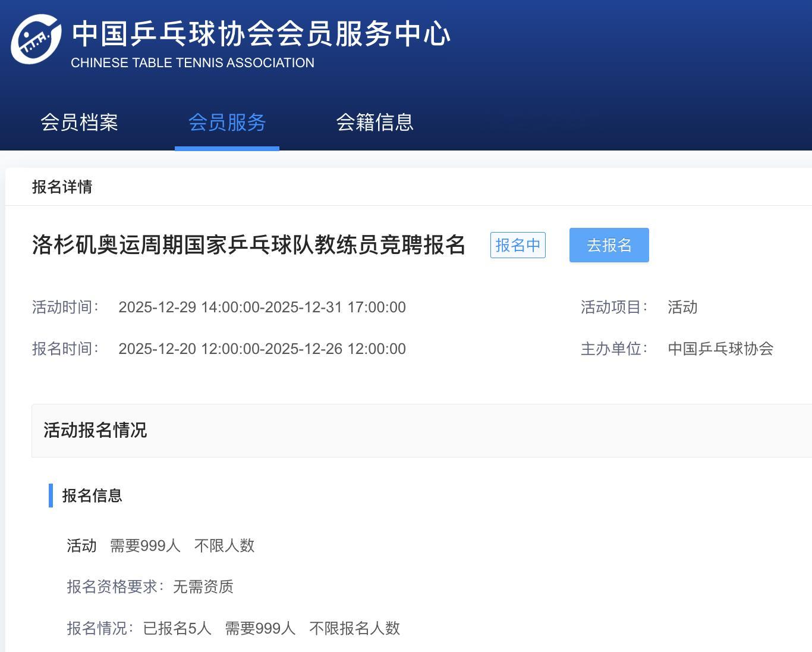Viewport: 812px width, 652px height.
Task: Switch to the 会籍信息 tab
Action: (374, 123)
